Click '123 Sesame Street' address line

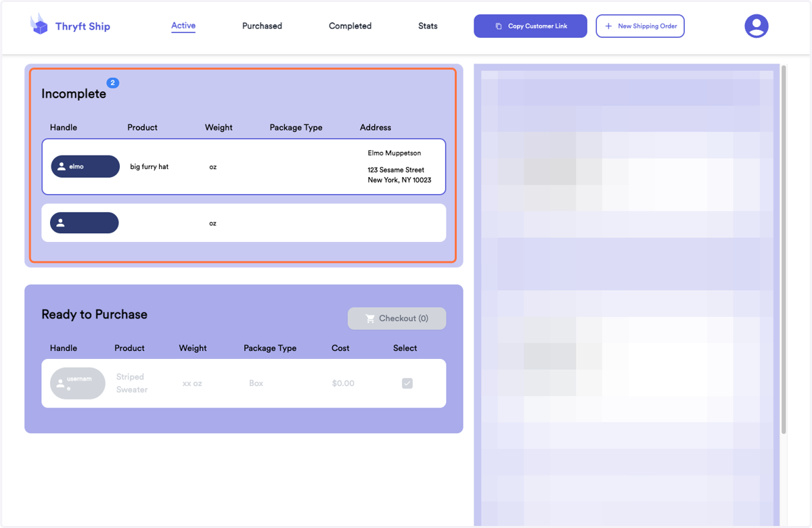pyautogui.click(x=396, y=170)
